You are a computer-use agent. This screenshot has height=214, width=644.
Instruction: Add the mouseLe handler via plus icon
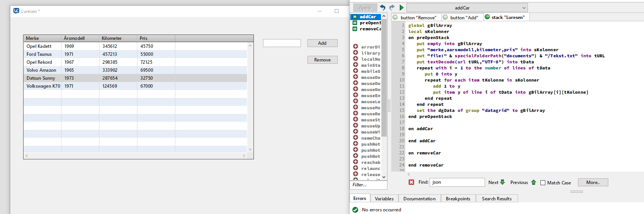pos(356,101)
